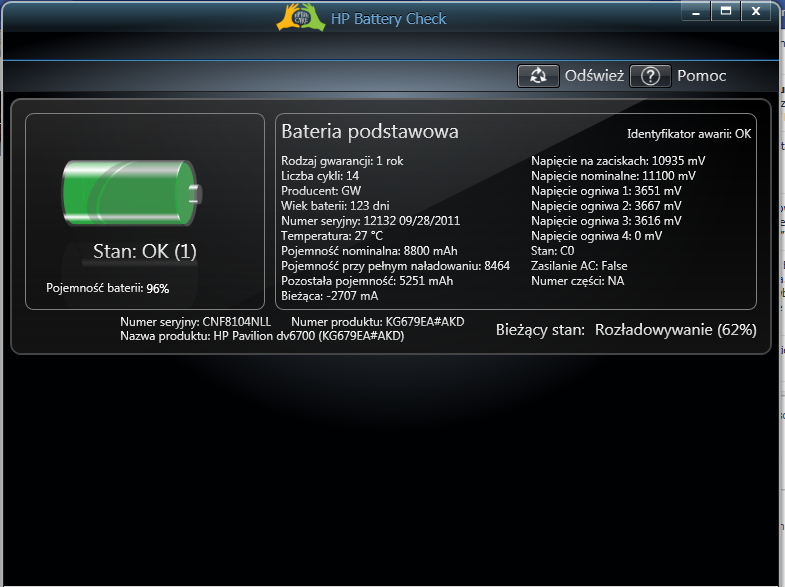Click the HP Total Care hands logo
The height and width of the screenshot is (587, 785).
click(x=301, y=18)
